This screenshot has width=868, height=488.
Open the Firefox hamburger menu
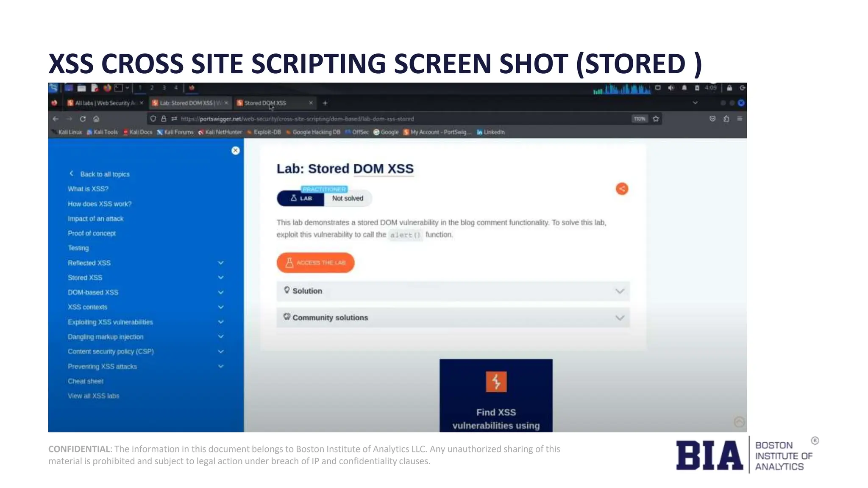[740, 119]
